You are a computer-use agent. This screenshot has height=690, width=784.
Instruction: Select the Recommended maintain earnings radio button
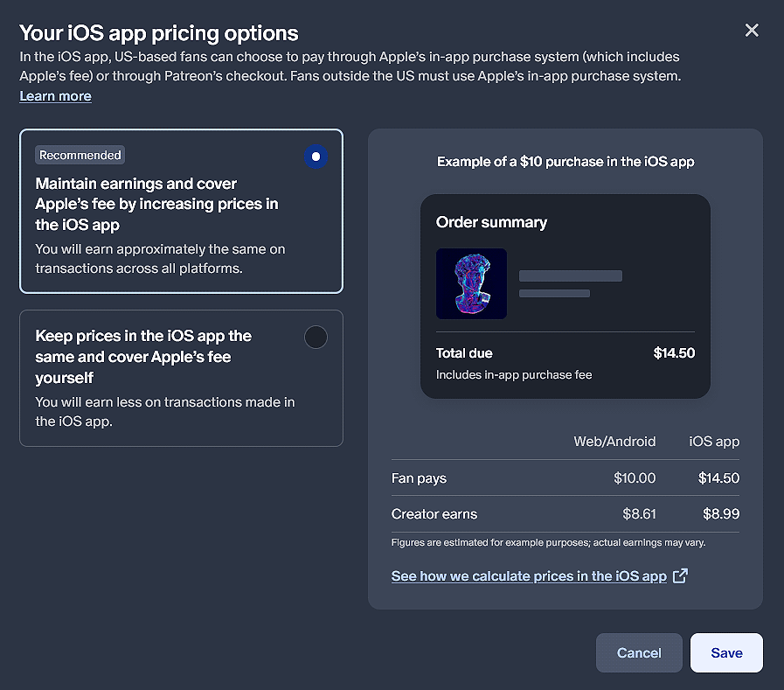click(x=316, y=157)
